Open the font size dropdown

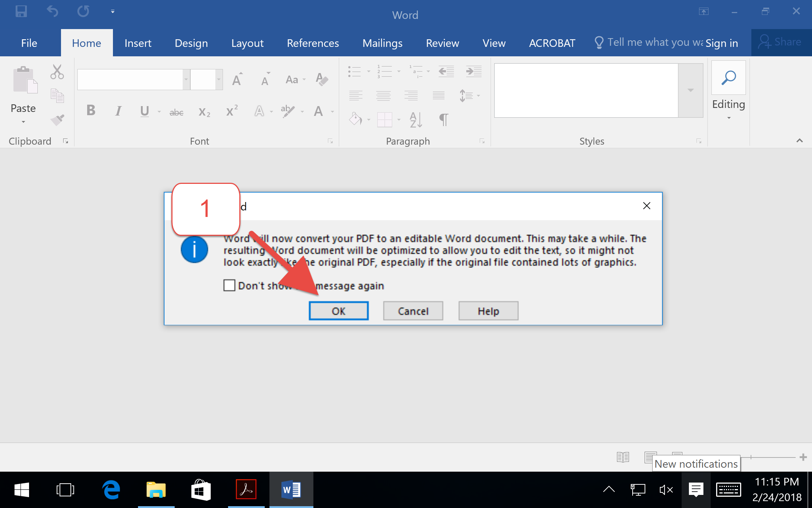tap(219, 80)
